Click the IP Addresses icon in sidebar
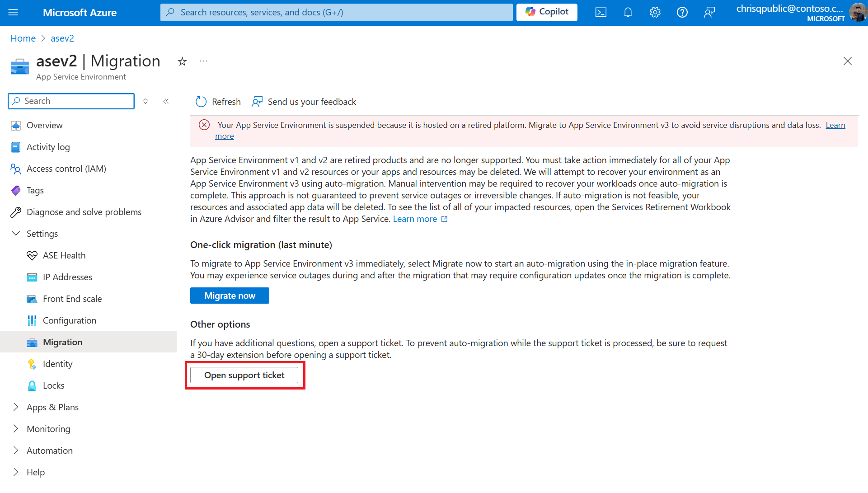 point(31,277)
